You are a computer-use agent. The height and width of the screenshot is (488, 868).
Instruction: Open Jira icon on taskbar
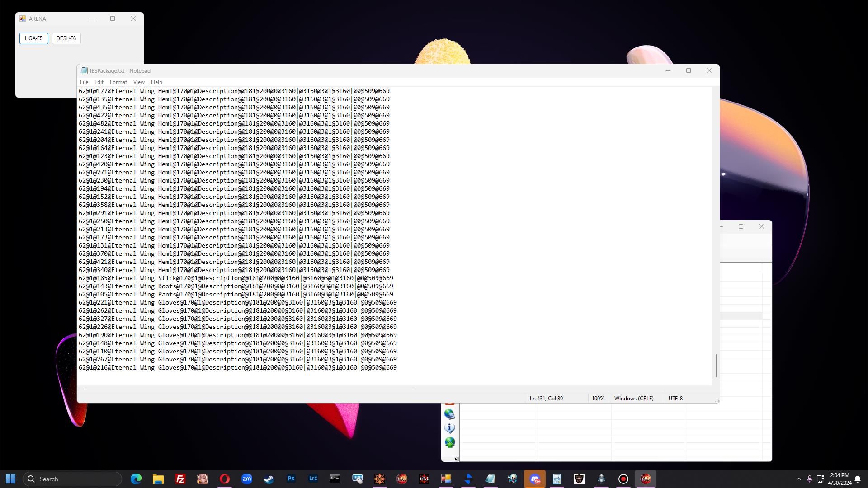[x=468, y=479]
